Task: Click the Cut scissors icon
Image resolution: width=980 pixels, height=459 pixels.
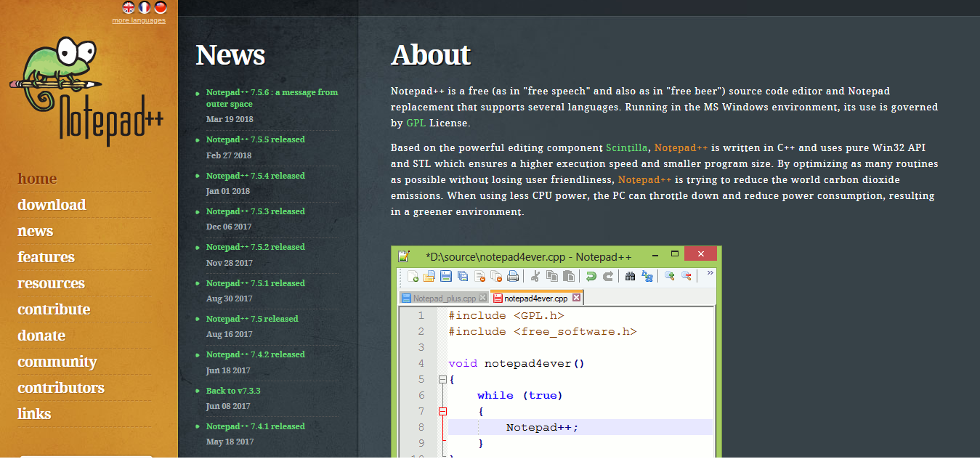Action: [x=535, y=276]
